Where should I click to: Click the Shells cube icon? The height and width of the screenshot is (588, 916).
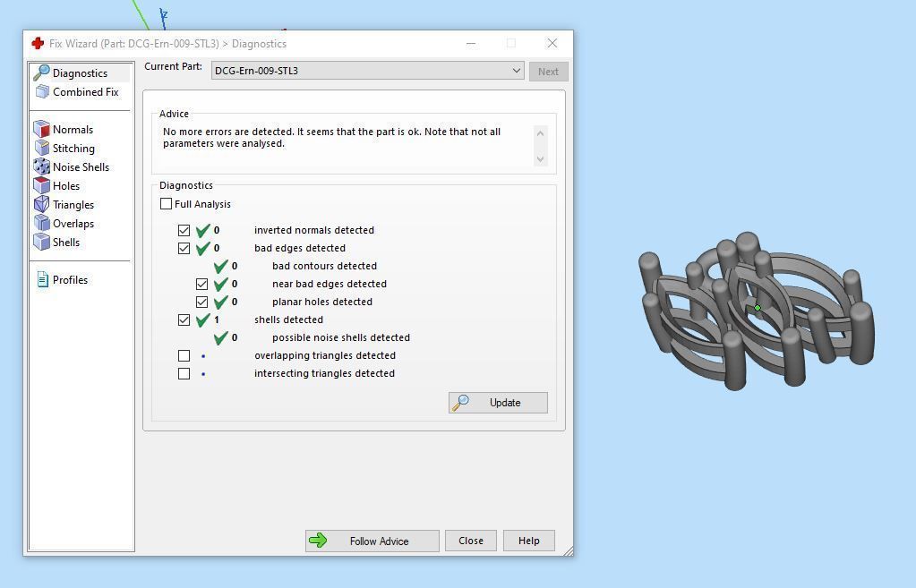click(x=41, y=242)
